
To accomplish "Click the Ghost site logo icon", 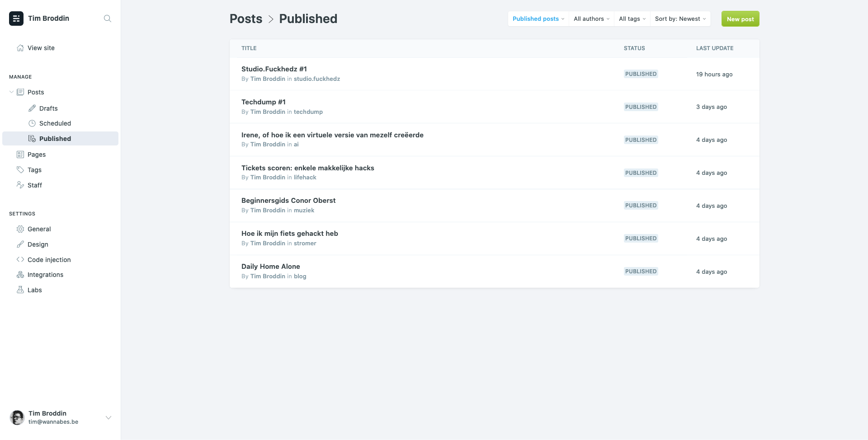I will 16,19.
